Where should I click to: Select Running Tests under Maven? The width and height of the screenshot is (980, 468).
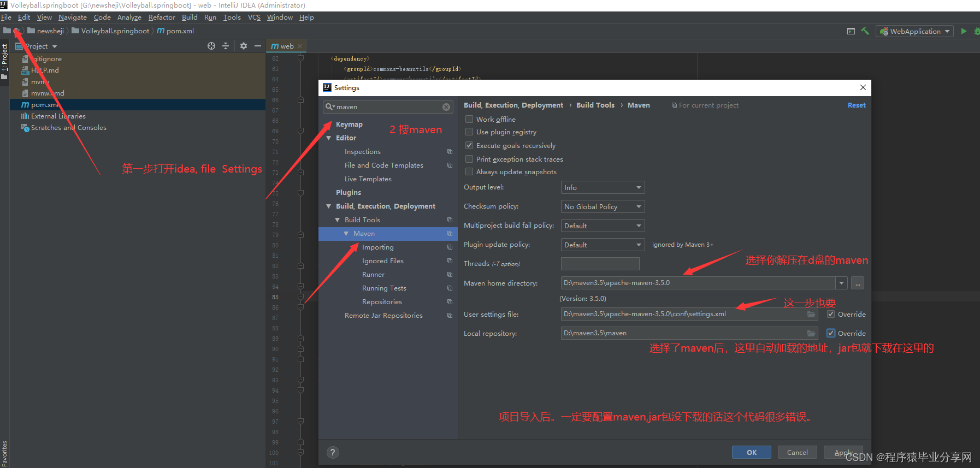tap(385, 288)
